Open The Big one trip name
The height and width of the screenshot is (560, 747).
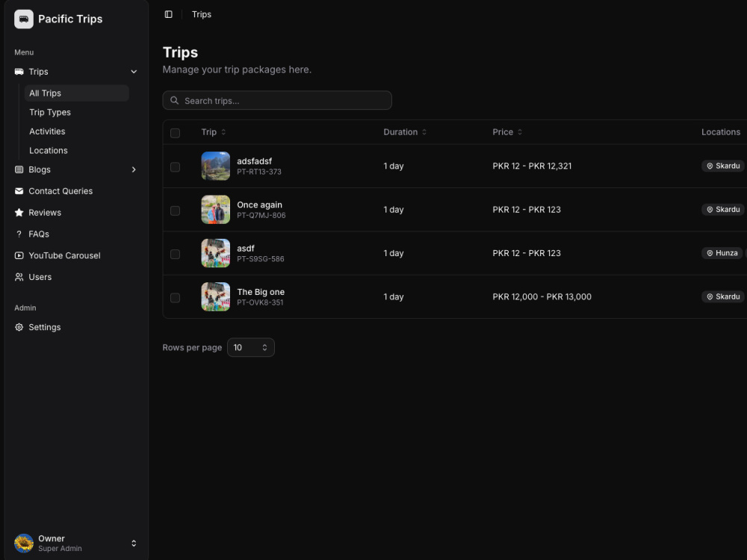261,292
